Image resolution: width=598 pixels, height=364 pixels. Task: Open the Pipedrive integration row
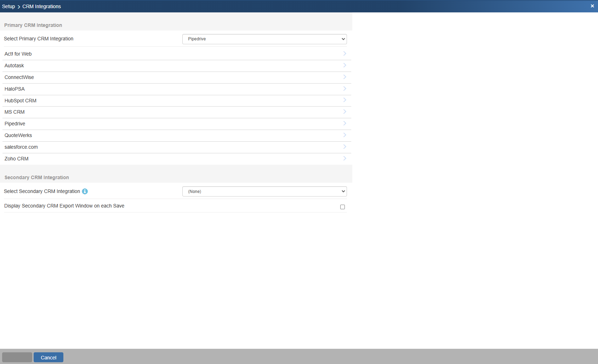coord(177,124)
